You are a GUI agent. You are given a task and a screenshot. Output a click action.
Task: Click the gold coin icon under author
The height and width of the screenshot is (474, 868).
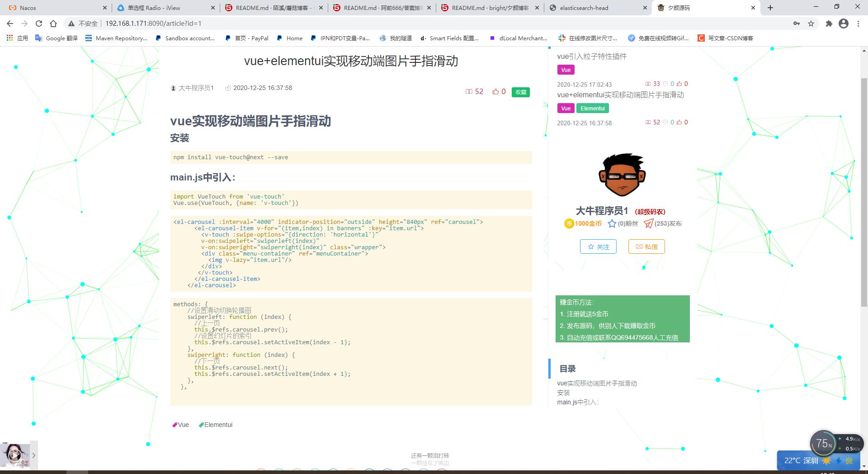[x=569, y=223]
